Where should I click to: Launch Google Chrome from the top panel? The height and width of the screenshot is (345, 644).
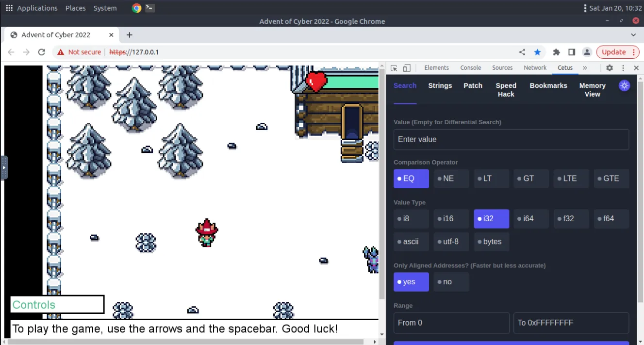tap(137, 8)
